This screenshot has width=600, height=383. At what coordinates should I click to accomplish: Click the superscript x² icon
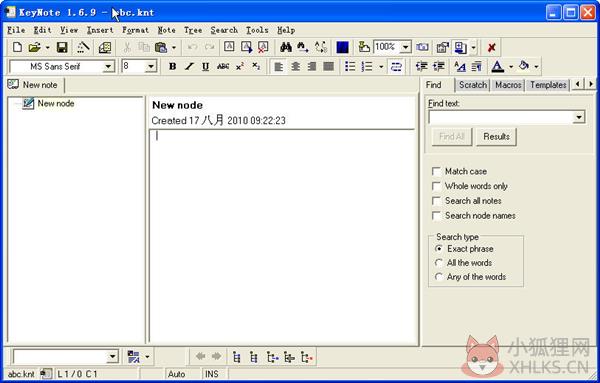coord(240,67)
